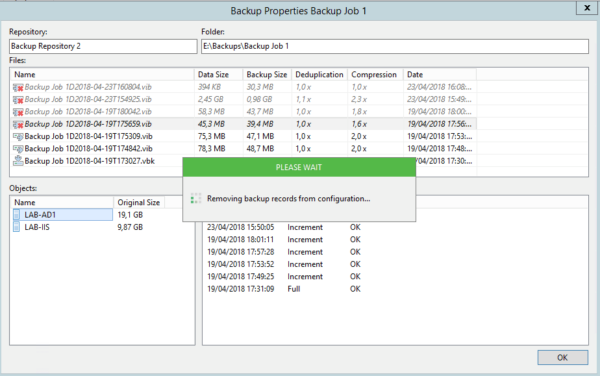Click the date 23/04/2018 16:08 cell
The image size is (600, 376).
coord(439,87)
